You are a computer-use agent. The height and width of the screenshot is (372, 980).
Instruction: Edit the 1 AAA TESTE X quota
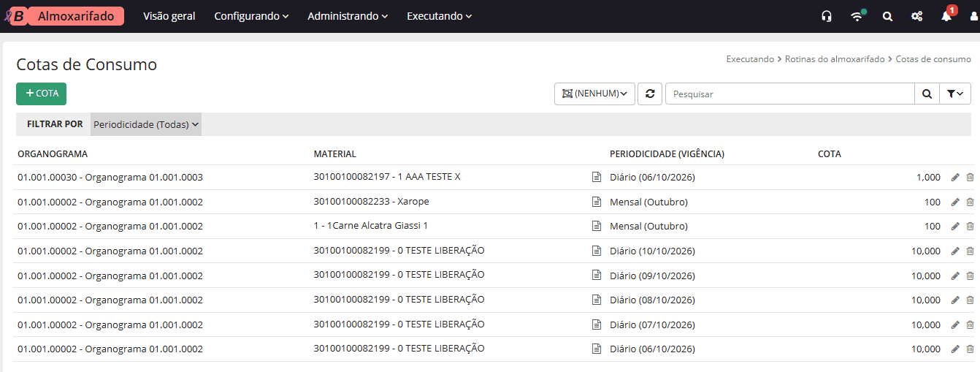point(955,178)
